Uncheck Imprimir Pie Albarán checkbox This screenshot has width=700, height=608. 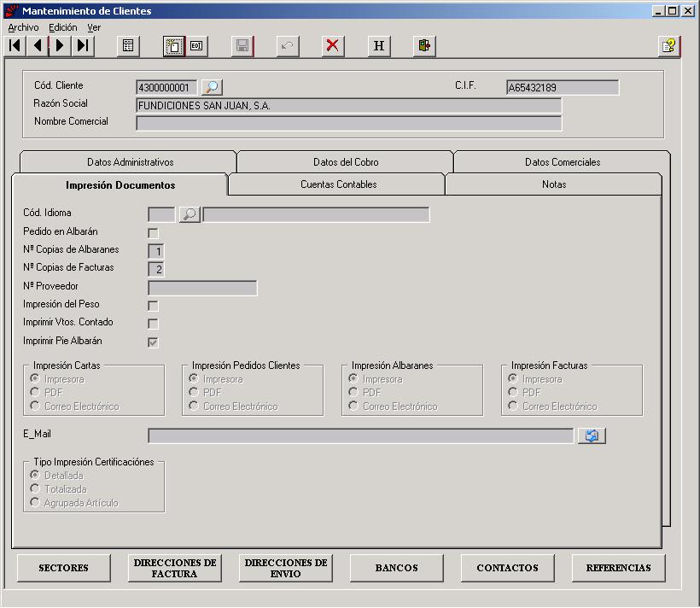[x=153, y=342]
